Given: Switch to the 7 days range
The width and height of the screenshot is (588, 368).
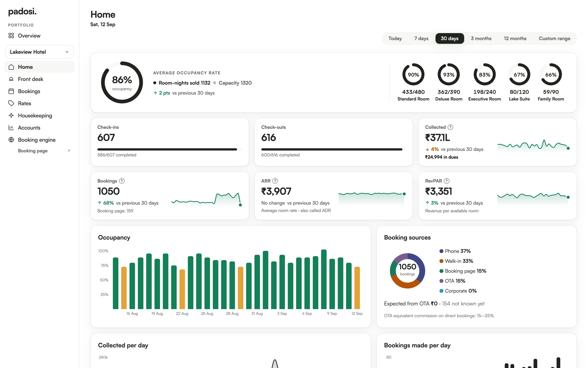Looking at the screenshot, I should (421, 38).
